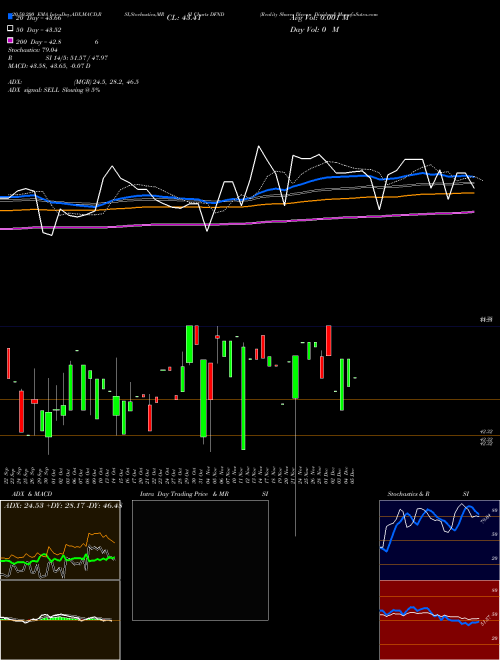Click the Intra Day Trading Price & MRSI title
Screen dimensions: 500x660
204,494
